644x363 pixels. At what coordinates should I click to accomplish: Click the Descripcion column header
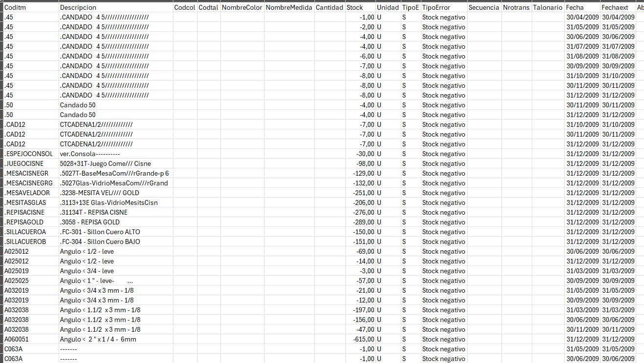point(116,7)
